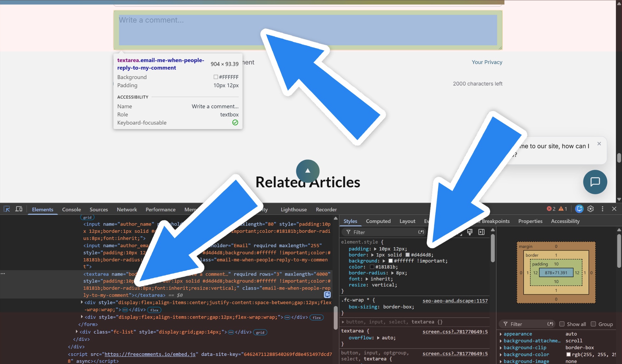Toggle the computed styles sidebar icon

click(x=481, y=232)
